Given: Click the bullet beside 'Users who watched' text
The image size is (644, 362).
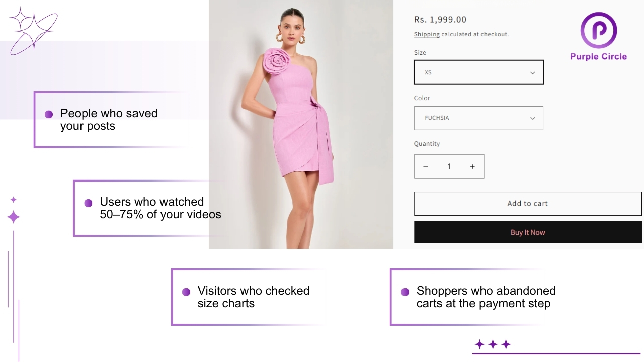Looking at the screenshot, I should 88,203.
